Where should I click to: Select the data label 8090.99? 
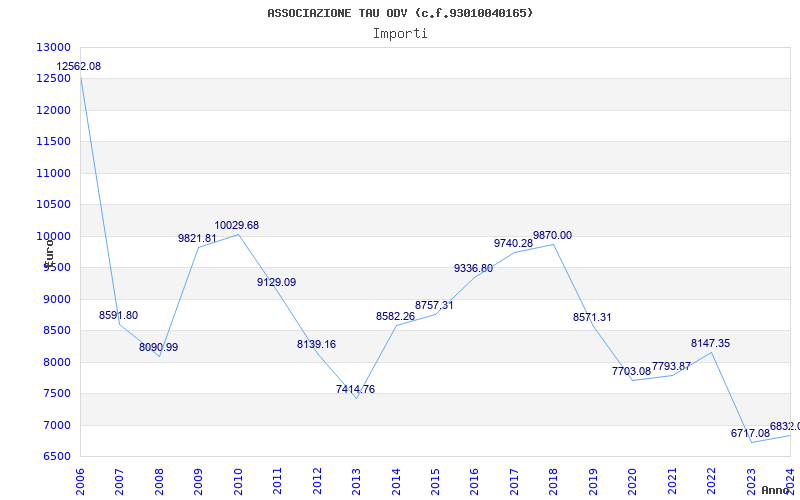pos(159,347)
